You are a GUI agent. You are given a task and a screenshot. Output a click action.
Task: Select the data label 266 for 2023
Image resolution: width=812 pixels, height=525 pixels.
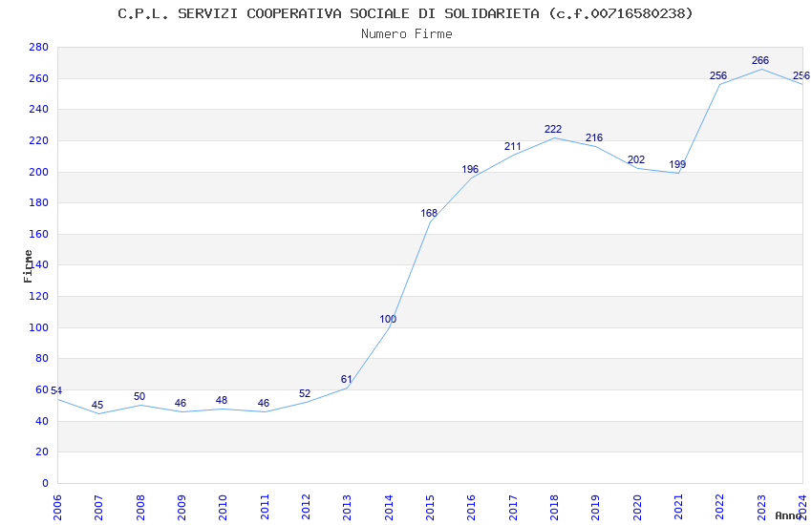click(760, 60)
